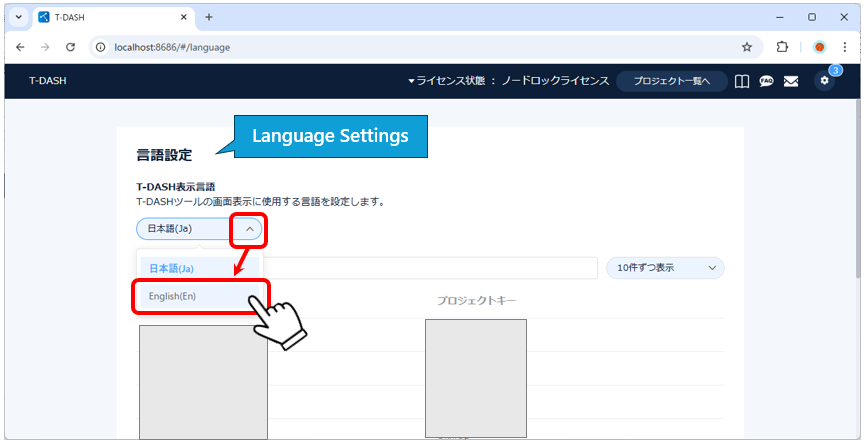Click the Chrome profile avatar
This screenshot has width=864, height=440.
[819, 47]
